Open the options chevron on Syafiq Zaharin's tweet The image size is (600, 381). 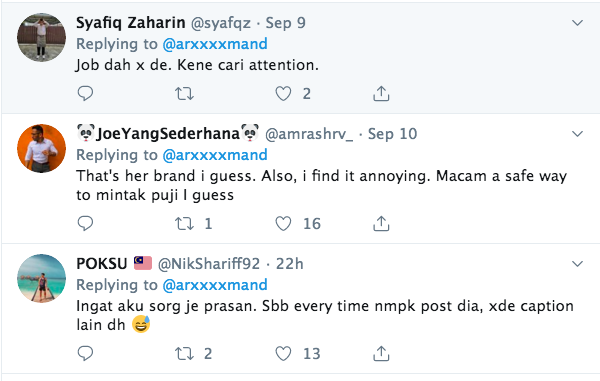point(577,23)
